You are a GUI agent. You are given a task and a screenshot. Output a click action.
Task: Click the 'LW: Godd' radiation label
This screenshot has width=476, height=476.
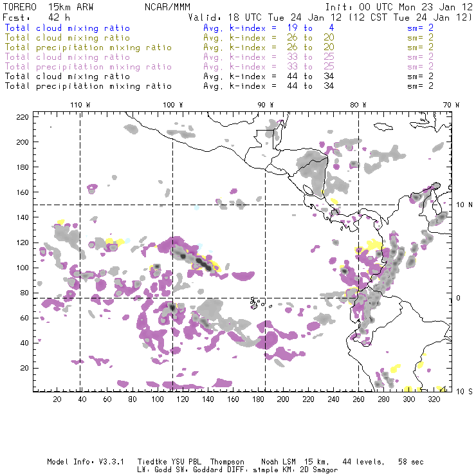click(154, 470)
